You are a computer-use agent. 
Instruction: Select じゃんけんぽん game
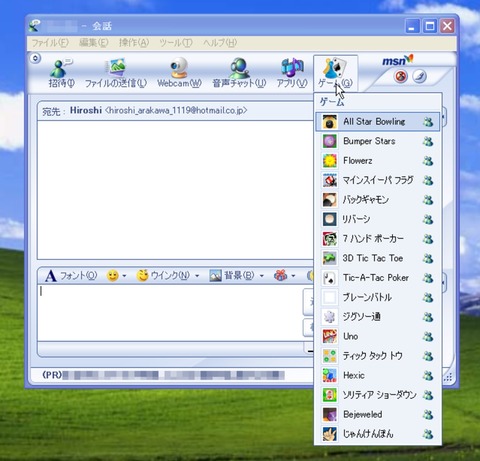(x=377, y=434)
